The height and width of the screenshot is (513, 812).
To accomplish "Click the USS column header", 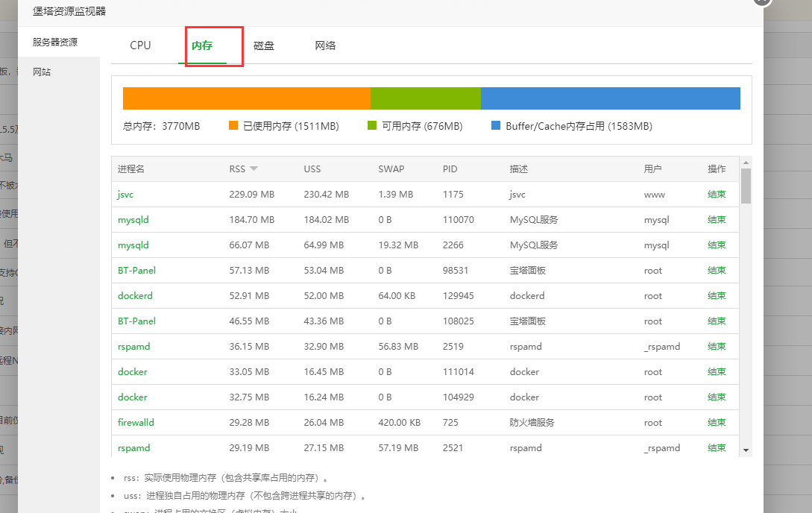I will (x=312, y=169).
